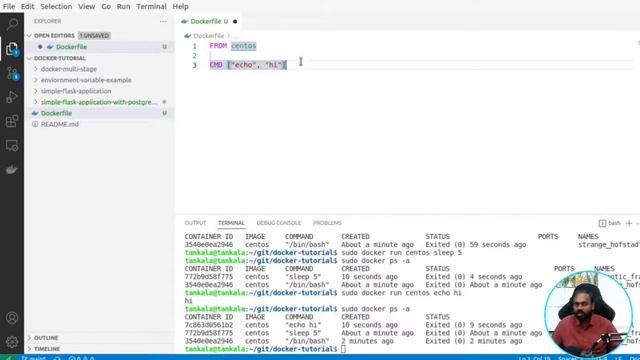Click Dockerfile whale icon in breadcrumb
The image size is (640, 360).
point(187,36)
